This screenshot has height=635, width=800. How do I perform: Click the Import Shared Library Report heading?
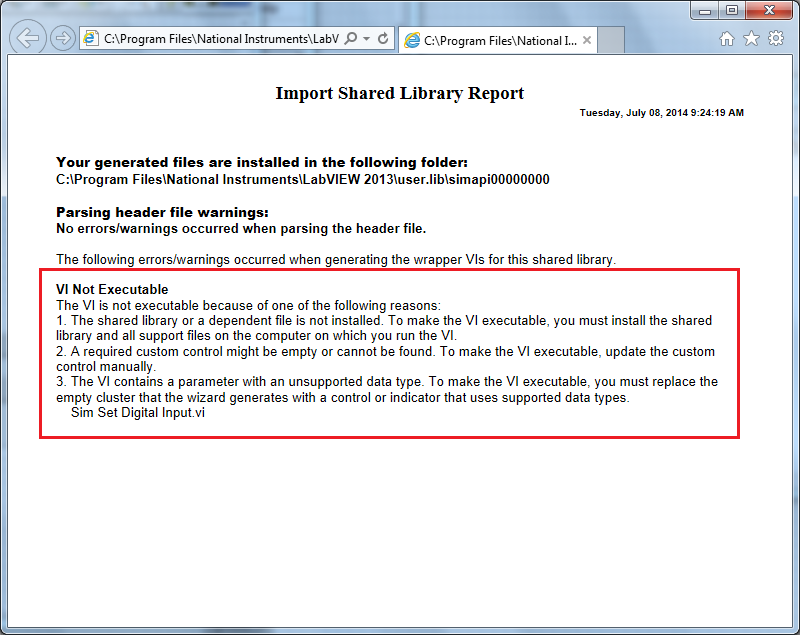point(399,93)
